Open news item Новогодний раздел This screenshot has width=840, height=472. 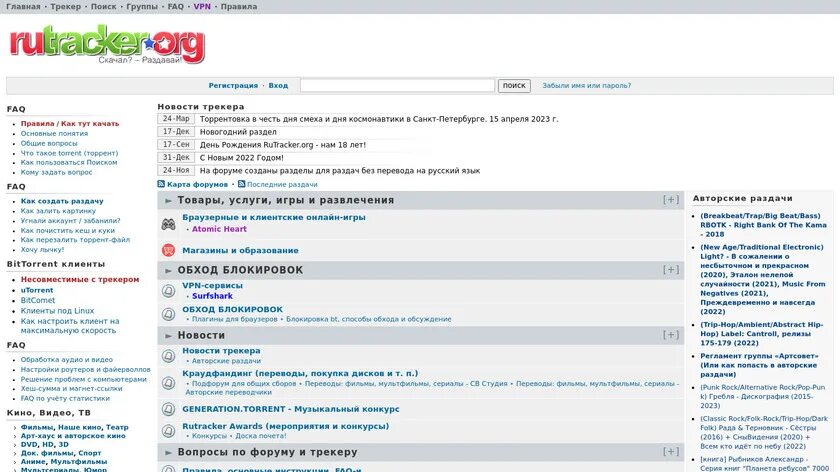(238, 132)
